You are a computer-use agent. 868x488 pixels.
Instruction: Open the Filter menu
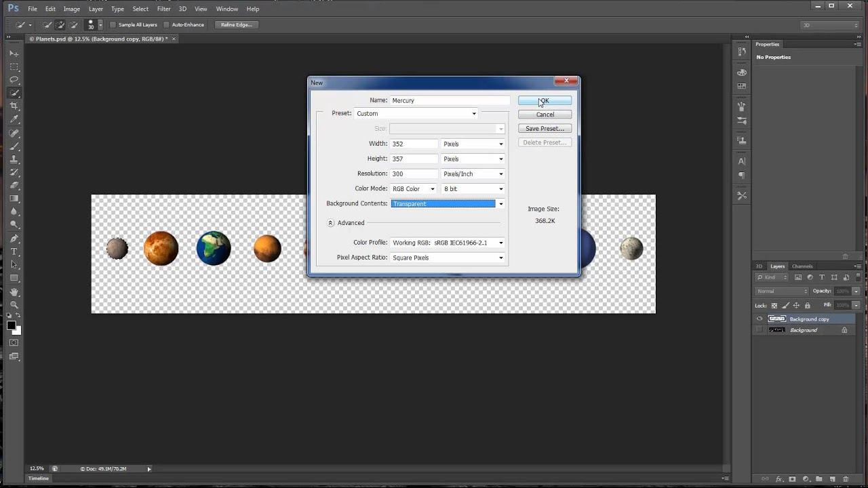163,9
